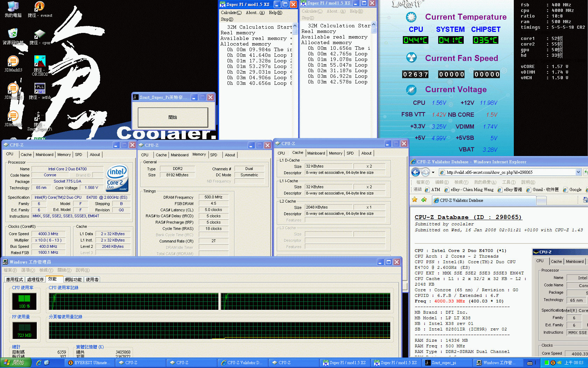
Task: Switch to EVEREST Ultimate taskbar button
Action: pos(90,363)
